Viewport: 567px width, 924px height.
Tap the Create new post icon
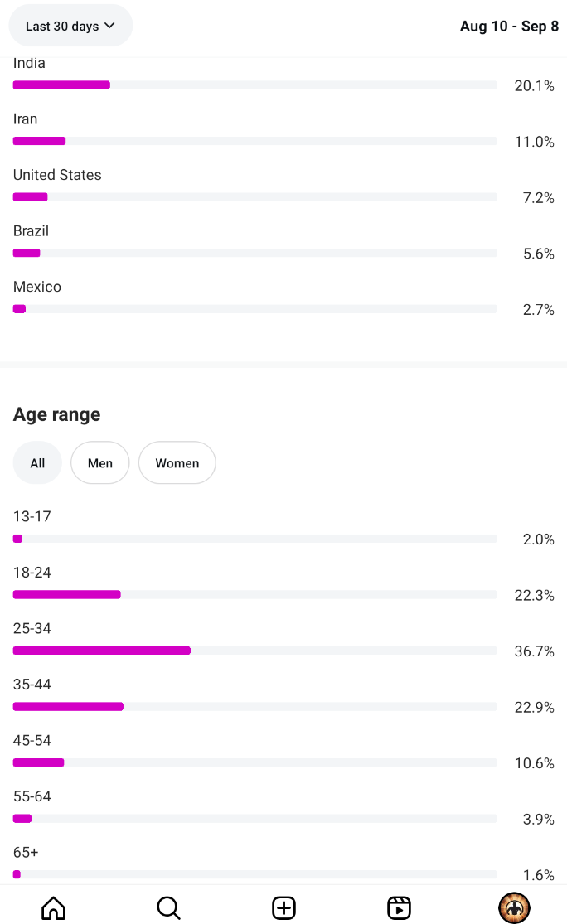[x=283, y=907]
